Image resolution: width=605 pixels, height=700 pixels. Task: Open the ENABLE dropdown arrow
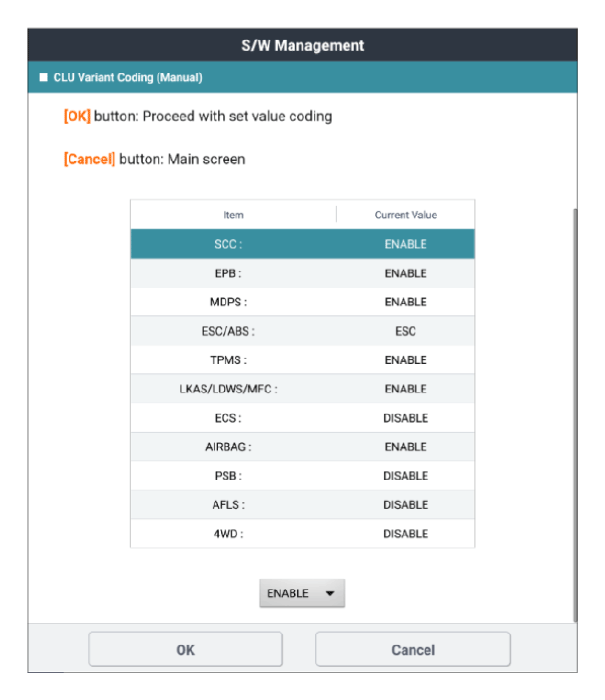tap(330, 593)
